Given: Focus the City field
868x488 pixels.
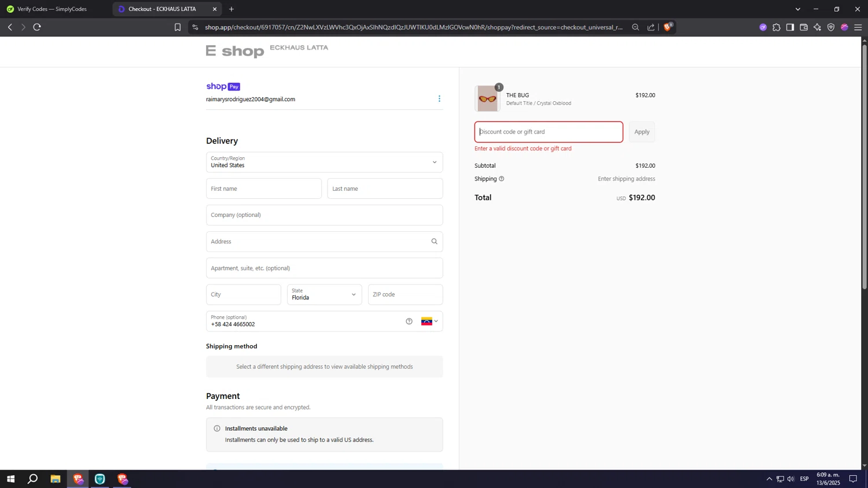Looking at the screenshot, I should click(x=244, y=294).
